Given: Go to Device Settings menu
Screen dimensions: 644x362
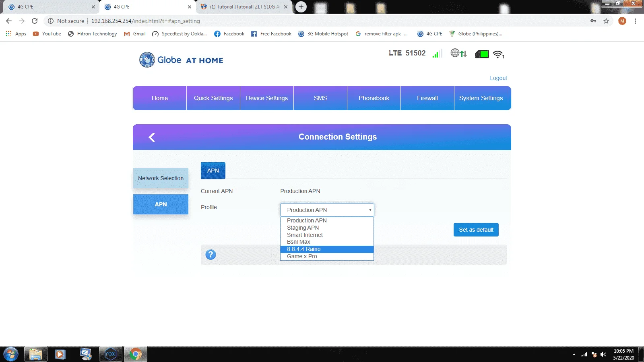Looking at the screenshot, I should [267, 98].
